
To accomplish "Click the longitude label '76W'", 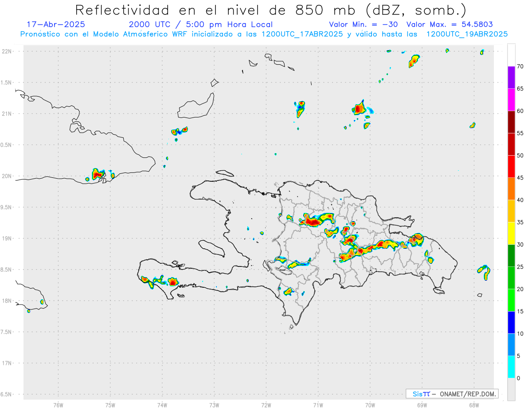I will 58,405.
